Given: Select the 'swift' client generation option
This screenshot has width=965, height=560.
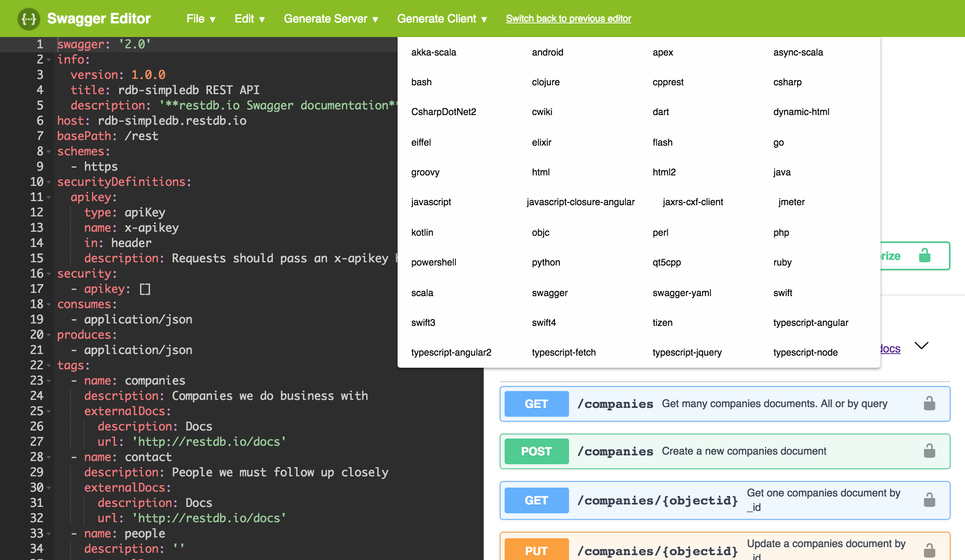Looking at the screenshot, I should (781, 292).
